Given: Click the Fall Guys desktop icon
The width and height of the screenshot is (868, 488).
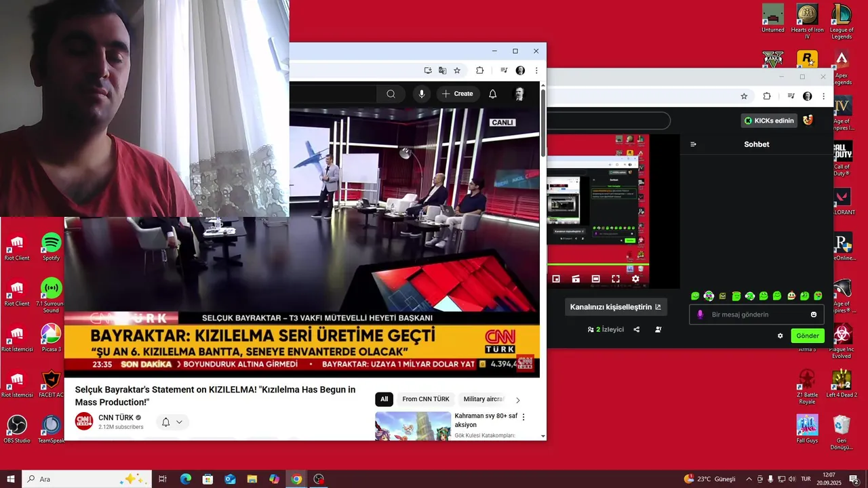Looking at the screenshot, I should point(807,429).
